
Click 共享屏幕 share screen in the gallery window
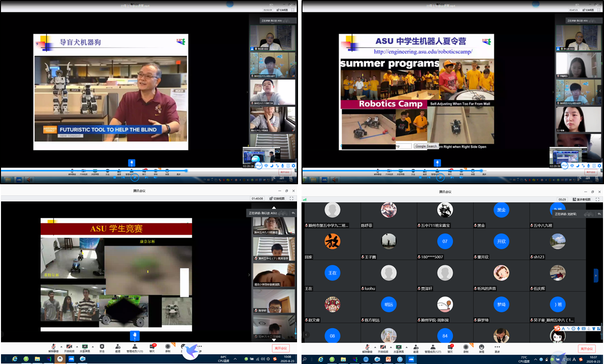(x=398, y=348)
